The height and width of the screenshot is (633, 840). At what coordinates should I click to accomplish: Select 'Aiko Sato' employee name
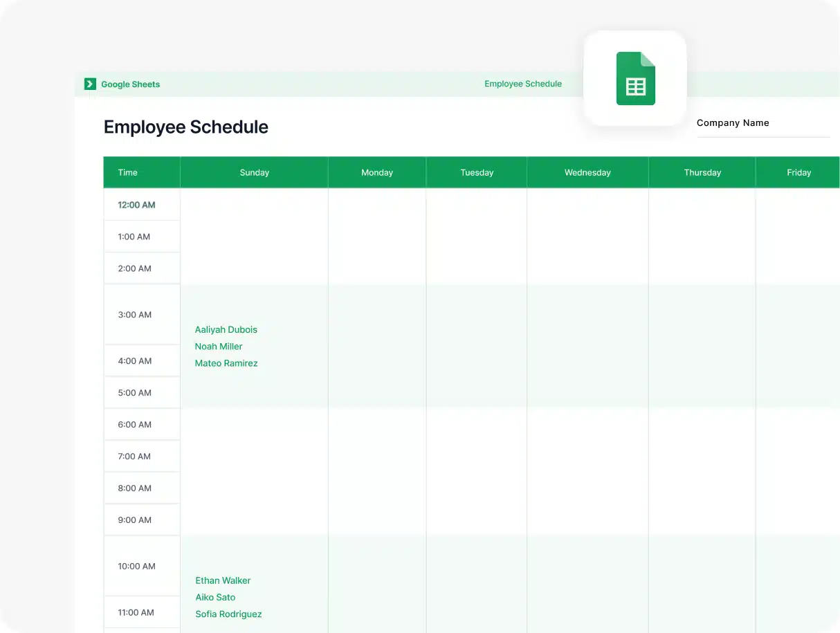215,597
